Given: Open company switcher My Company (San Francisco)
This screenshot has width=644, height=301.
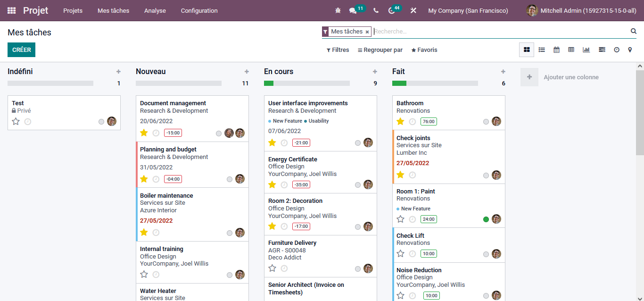Looking at the screenshot, I should [468, 10].
